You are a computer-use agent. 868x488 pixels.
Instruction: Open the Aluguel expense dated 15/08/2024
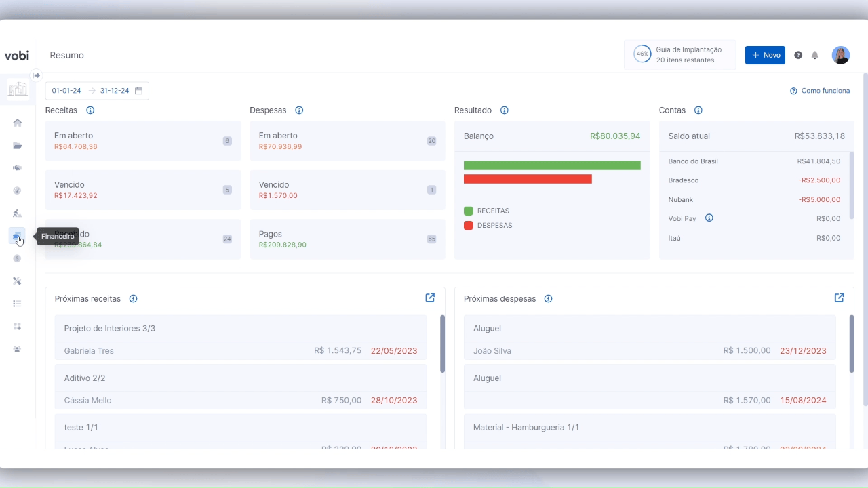pyautogui.click(x=650, y=388)
